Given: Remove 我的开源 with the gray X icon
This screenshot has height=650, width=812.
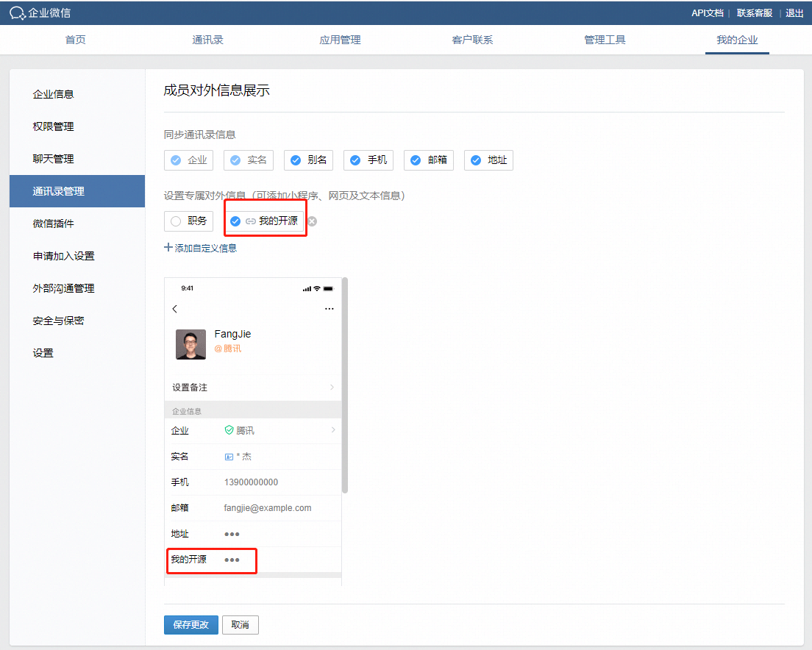Looking at the screenshot, I should [313, 221].
